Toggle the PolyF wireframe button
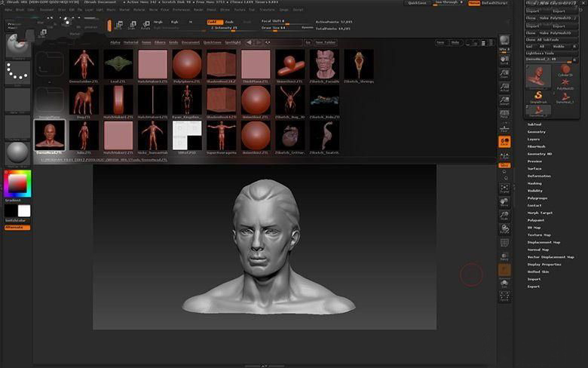588x368 pixels. point(504,243)
